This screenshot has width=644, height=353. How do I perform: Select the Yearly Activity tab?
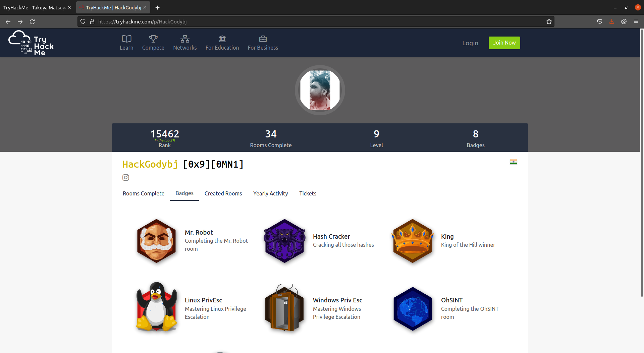coord(270,193)
